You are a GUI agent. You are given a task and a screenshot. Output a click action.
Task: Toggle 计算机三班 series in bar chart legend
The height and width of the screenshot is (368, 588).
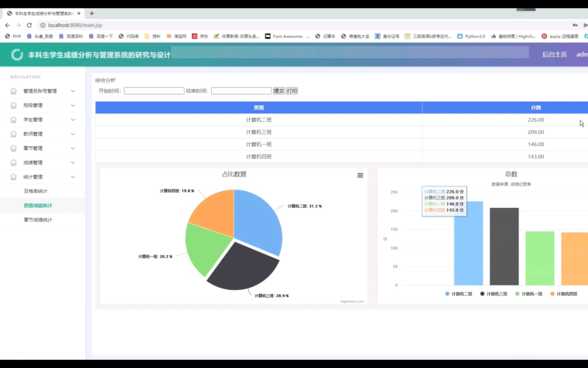(x=494, y=294)
